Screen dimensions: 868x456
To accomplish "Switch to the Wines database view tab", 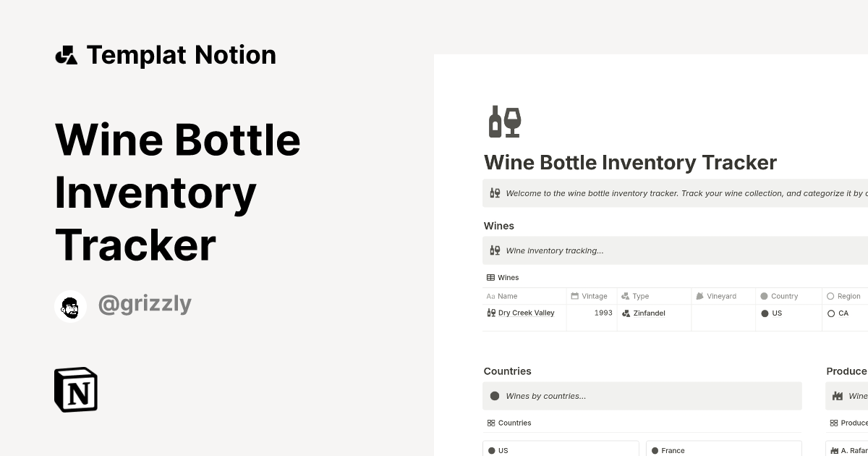I will [x=502, y=277].
